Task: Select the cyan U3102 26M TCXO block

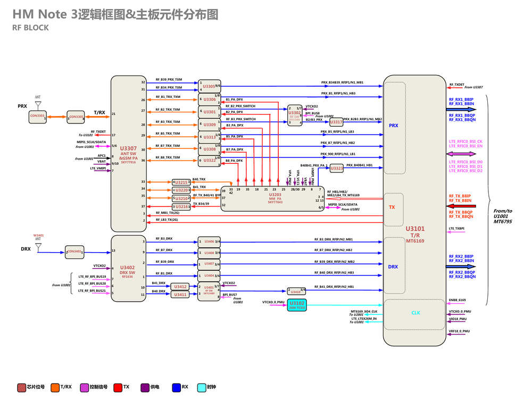Action: point(297,305)
